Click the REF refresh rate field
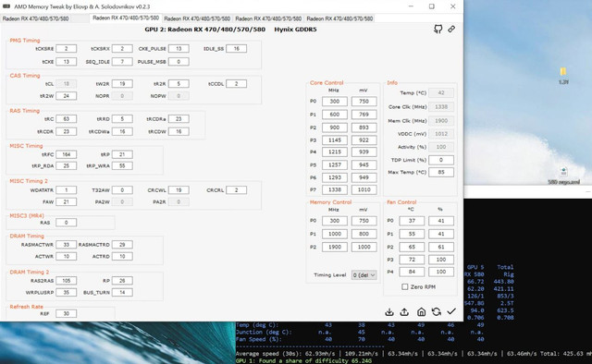Image resolution: width=592 pixels, height=364 pixels. pyautogui.click(x=66, y=313)
